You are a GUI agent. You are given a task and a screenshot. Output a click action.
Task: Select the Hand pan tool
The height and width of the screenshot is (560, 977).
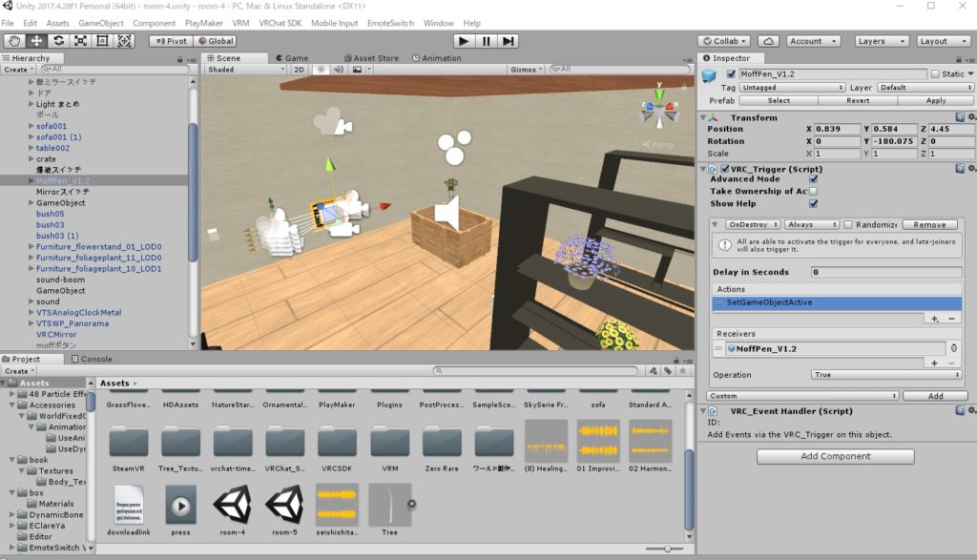13,41
